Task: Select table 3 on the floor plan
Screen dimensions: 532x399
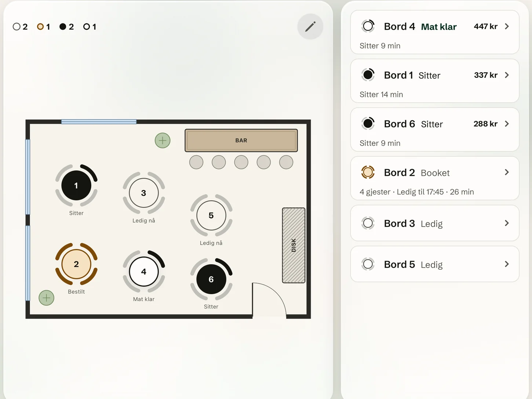Action: [x=144, y=193]
